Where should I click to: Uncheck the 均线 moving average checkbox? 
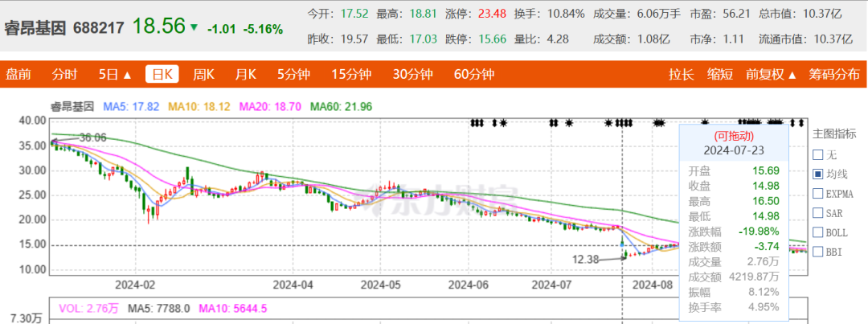pos(818,174)
